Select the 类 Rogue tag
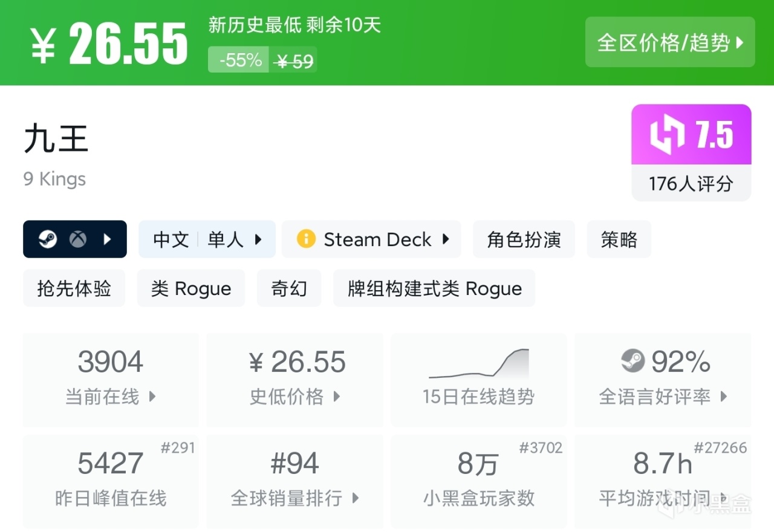 191,288
